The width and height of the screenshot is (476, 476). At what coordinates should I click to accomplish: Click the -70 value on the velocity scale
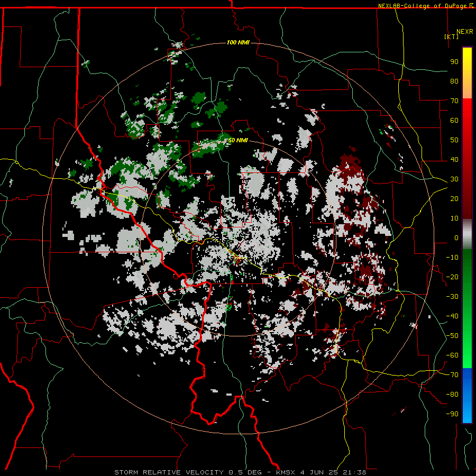tap(452, 375)
